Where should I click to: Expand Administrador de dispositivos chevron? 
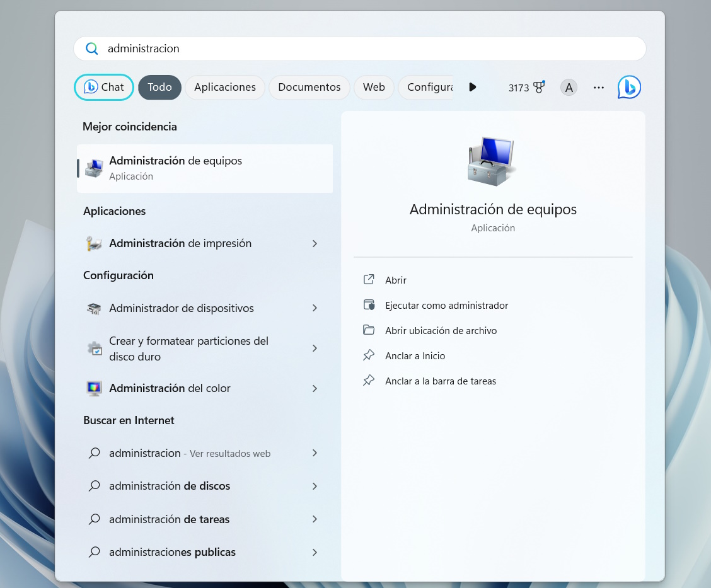point(315,308)
